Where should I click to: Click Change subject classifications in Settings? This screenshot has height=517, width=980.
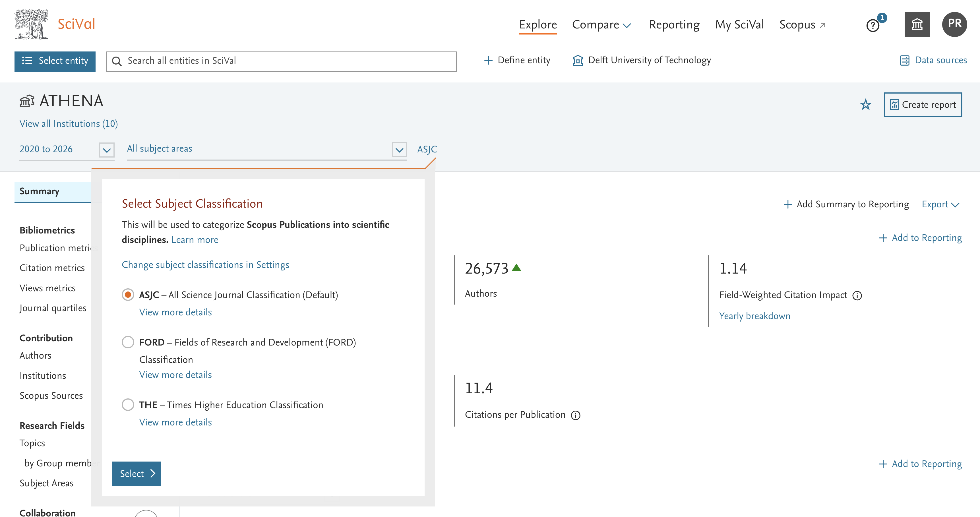click(x=205, y=265)
